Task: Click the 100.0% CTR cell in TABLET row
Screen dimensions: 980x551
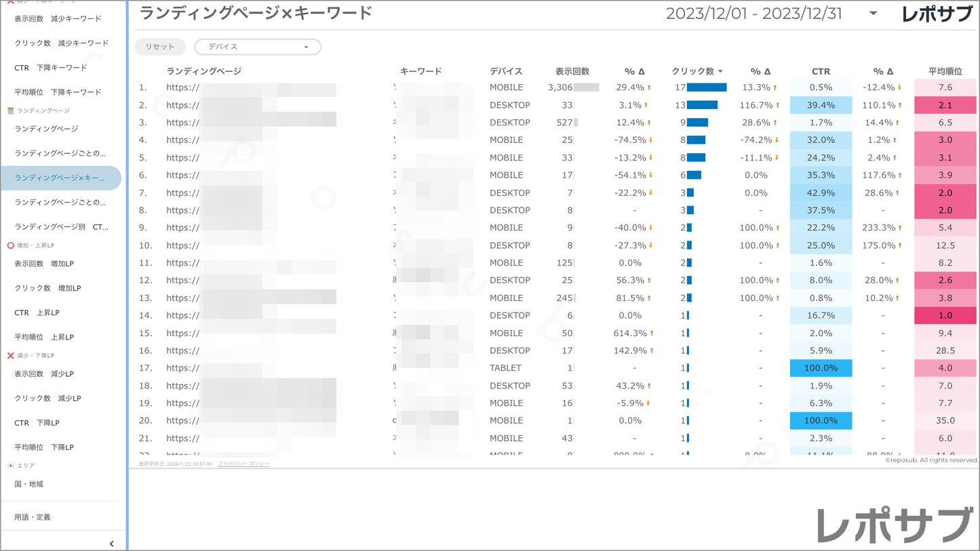Action: pyautogui.click(x=821, y=368)
